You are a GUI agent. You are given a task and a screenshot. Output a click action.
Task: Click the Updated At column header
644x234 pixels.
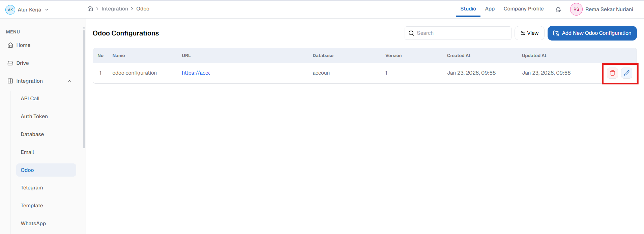coord(534,56)
